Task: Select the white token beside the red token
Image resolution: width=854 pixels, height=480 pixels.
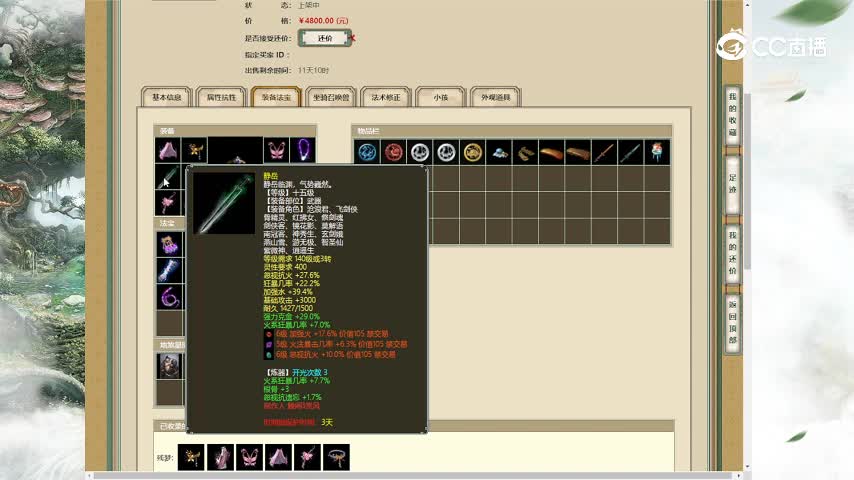Action: coord(420,153)
